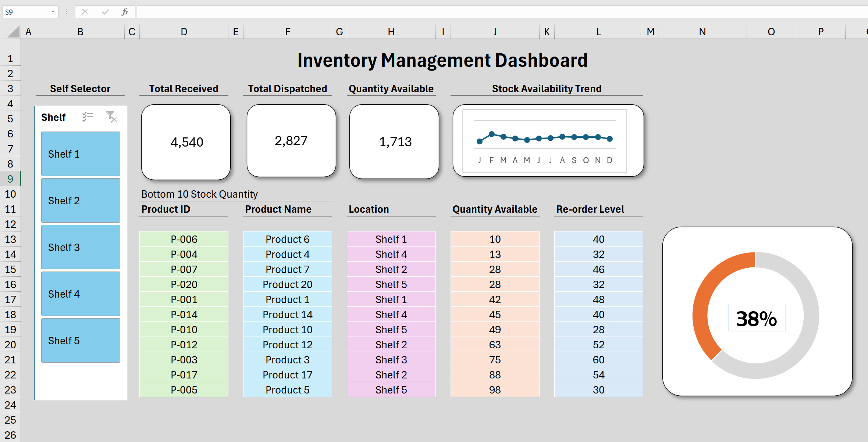
Task: Select column N header
Action: click(702, 32)
